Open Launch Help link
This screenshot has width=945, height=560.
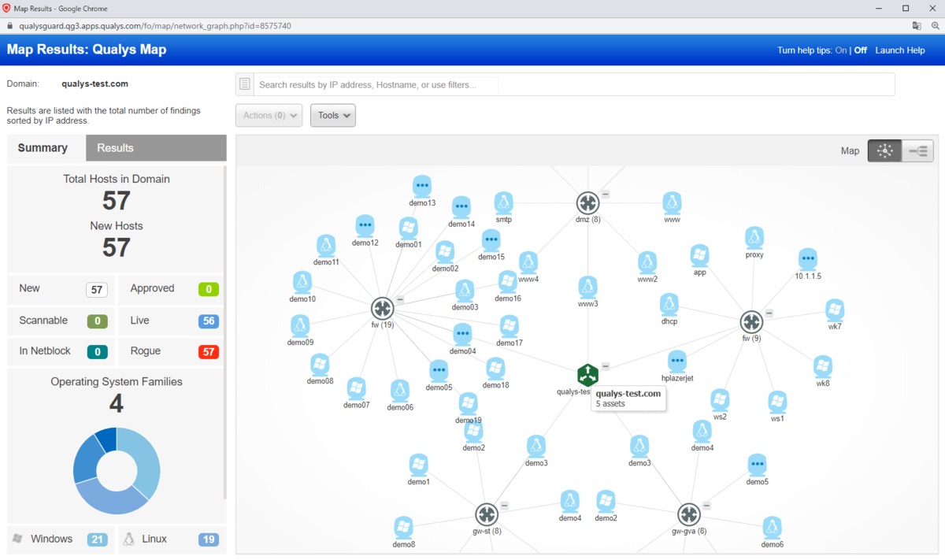900,50
